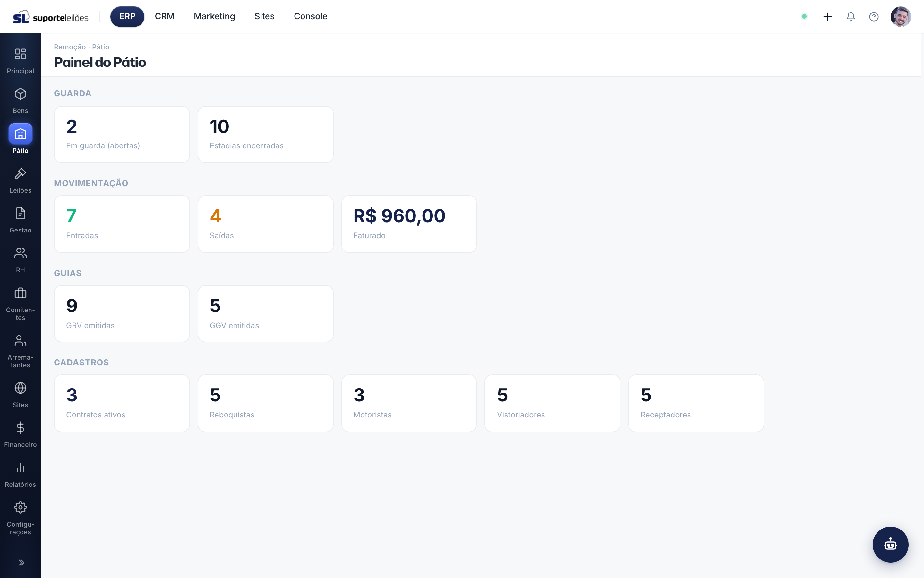
Task: Open the GRV emitidas card
Action: [x=122, y=314]
